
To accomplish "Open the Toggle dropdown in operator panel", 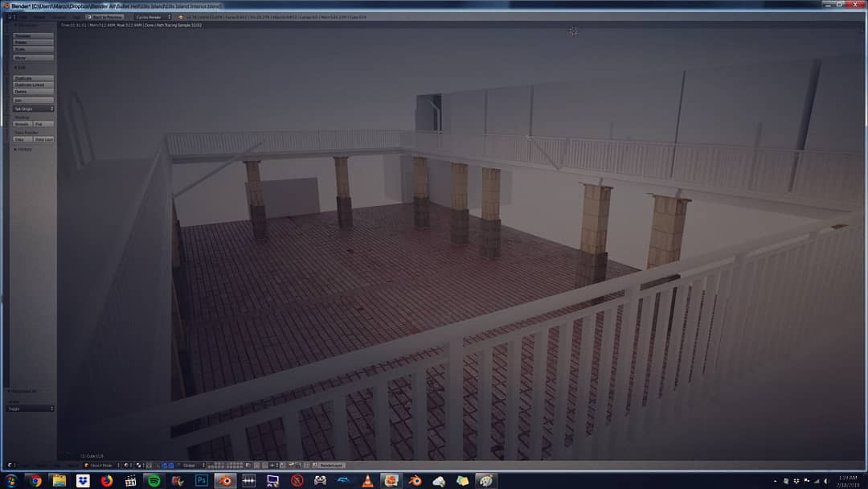I will [31, 409].
